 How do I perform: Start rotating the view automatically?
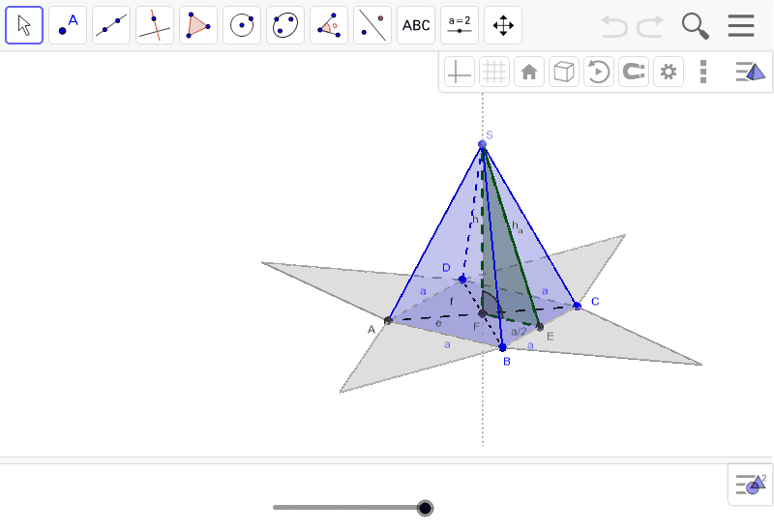pos(599,72)
